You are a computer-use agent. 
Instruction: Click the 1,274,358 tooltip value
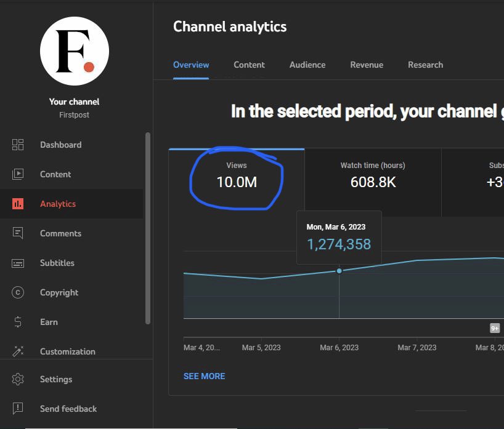tap(339, 244)
